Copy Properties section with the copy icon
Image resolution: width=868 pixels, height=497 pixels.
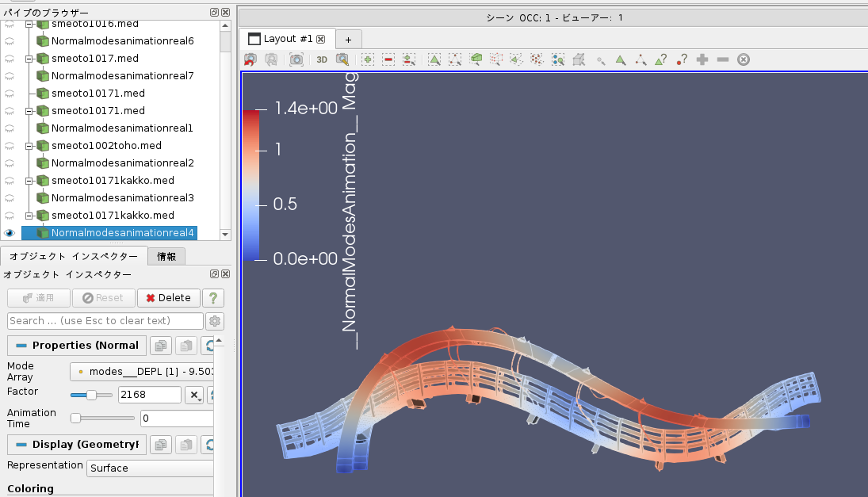tap(161, 346)
